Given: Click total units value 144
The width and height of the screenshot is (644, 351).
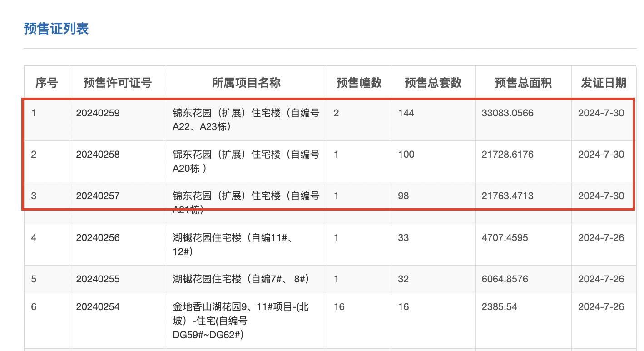Looking at the screenshot, I should click(x=406, y=113).
